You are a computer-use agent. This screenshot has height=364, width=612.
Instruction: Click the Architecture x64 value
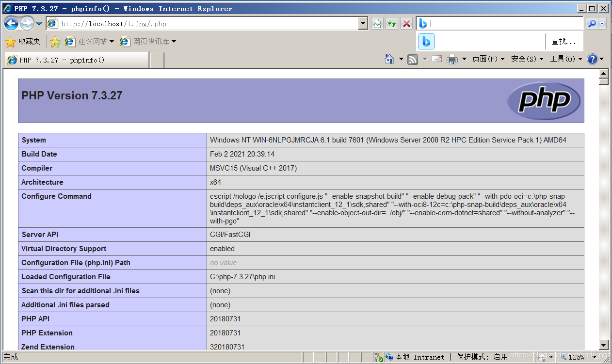click(x=215, y=182)
